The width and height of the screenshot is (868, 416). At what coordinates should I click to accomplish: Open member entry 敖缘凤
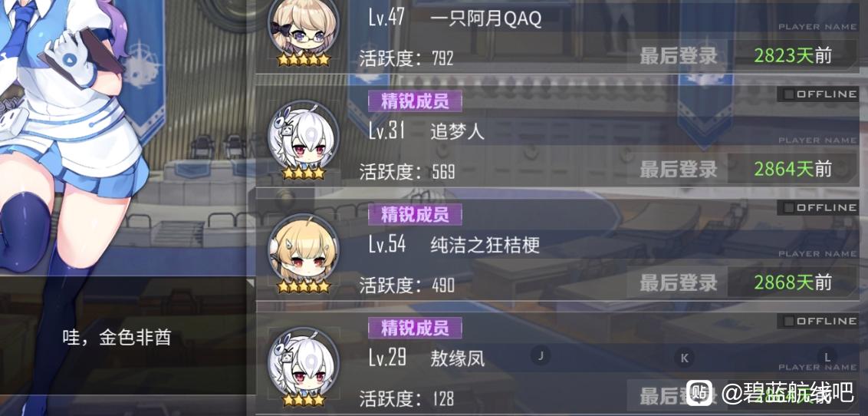(x=557, y=359)
